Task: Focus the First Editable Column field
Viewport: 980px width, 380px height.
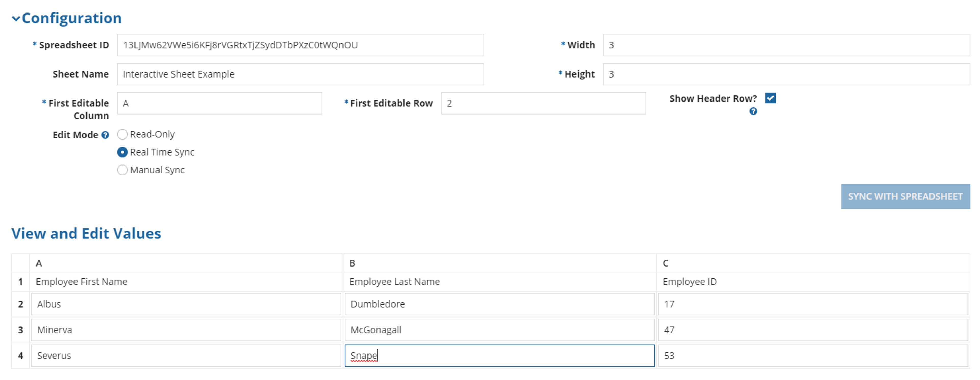Action: 219,103
